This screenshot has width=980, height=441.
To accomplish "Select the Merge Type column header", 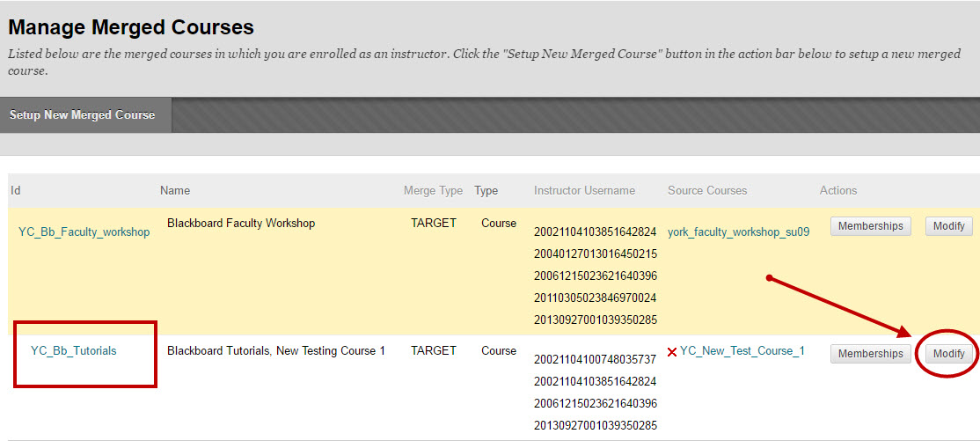I will [x=432, y=190].
